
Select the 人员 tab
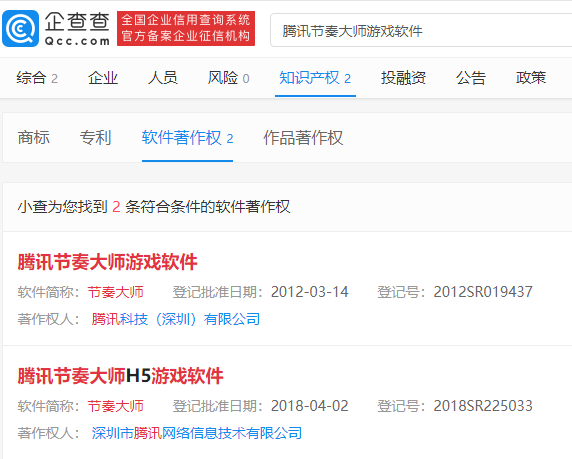163,78
